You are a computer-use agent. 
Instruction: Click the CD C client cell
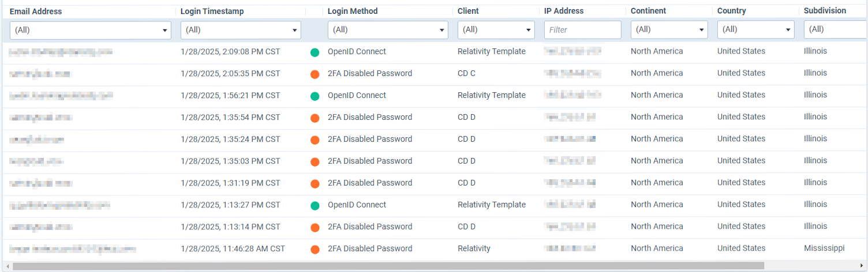click(x=466, y=73)
